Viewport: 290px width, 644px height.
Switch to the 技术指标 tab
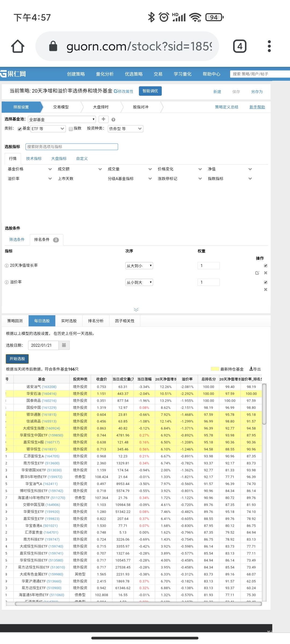(x=34, y=159)
